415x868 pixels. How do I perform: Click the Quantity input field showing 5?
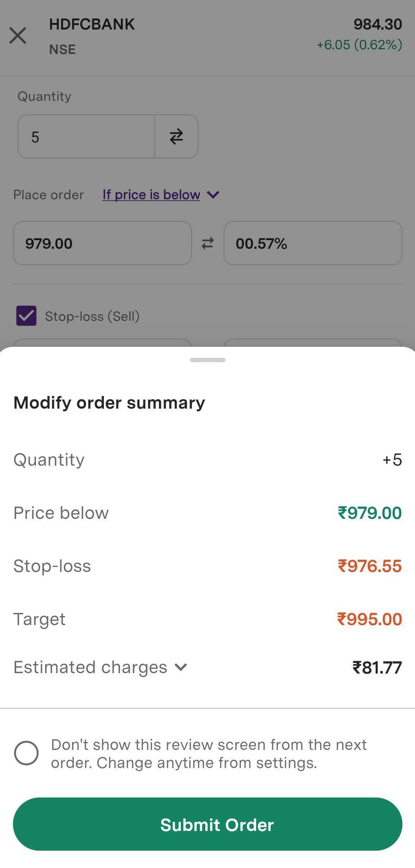click(x=86, y=137)
